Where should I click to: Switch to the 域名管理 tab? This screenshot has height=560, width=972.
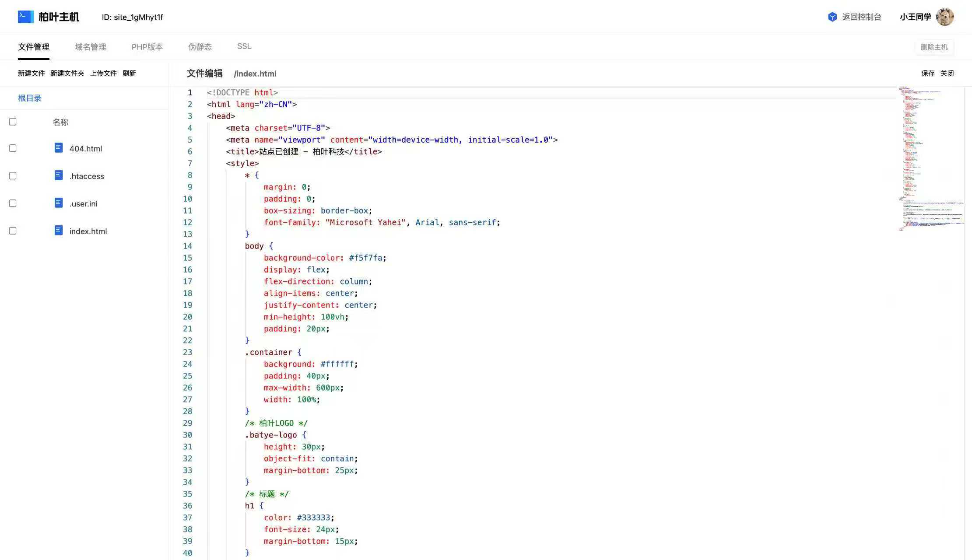pos(90,47)
